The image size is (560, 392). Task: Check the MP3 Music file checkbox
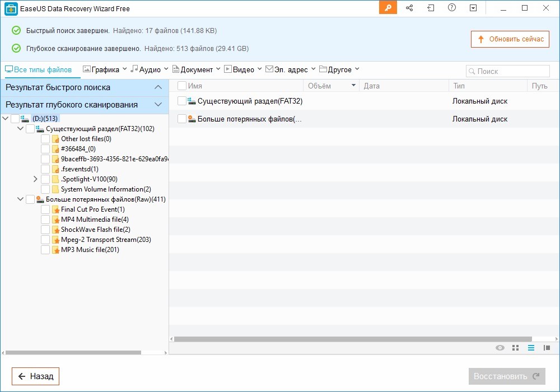pos(45,250)
